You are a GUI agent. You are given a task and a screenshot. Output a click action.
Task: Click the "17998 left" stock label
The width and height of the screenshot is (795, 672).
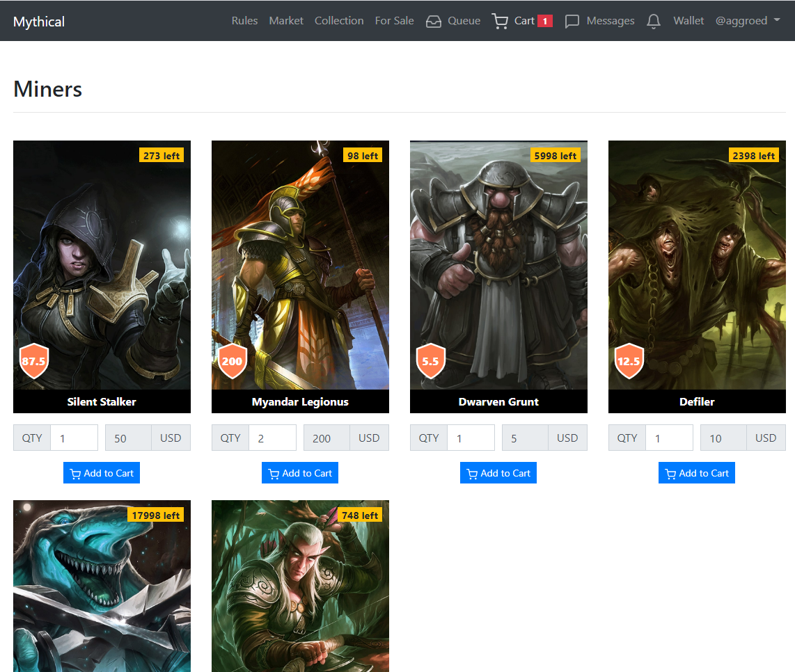pos(156,515)
